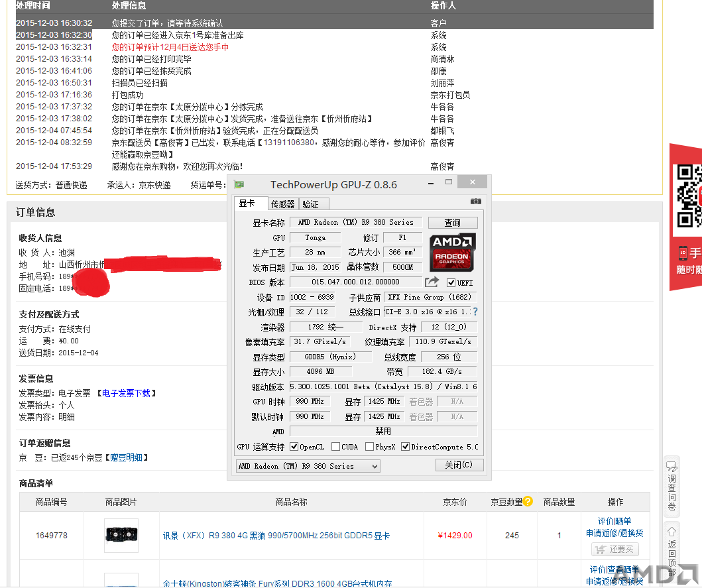Image resolution: width=702 pixels, height=588 pixels.
Task: Click the 显存大小 field 4096 MB
Action: tap(321, 371)
